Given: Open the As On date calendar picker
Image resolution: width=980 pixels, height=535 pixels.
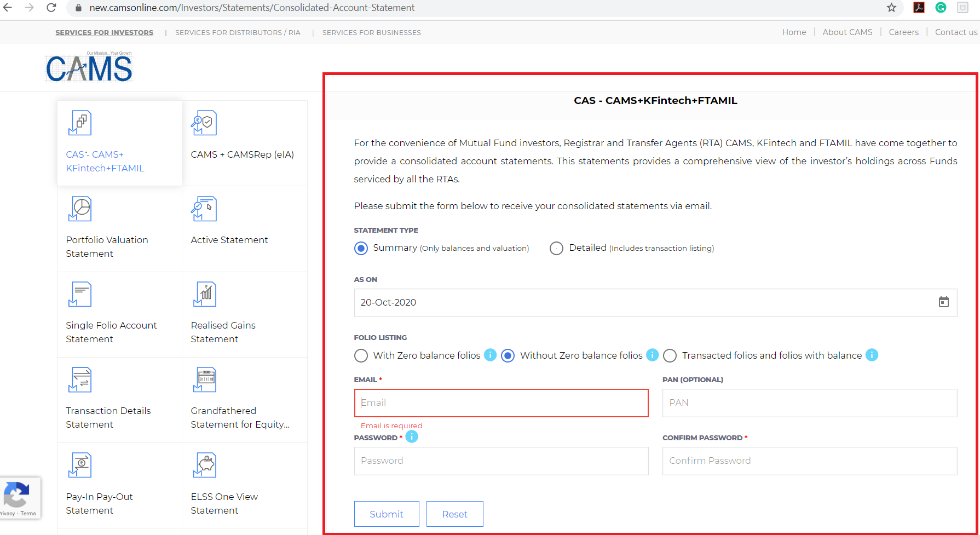Looking at the screenshot, I should (x=943, y=302).
